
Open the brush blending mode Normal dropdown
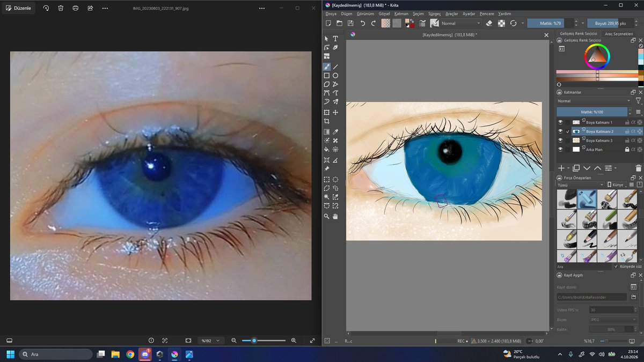461,23
